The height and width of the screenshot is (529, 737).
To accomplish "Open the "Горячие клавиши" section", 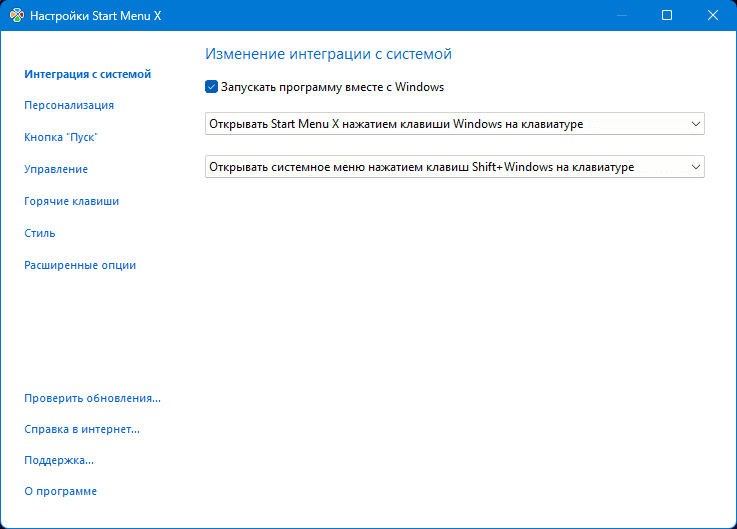I will coord(71,201).
